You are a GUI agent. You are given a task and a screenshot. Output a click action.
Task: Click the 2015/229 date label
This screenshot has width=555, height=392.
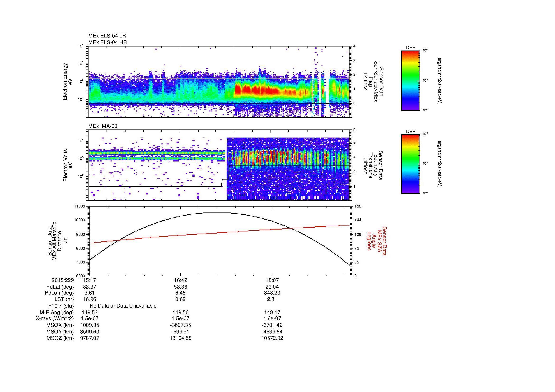pos(63,280)
